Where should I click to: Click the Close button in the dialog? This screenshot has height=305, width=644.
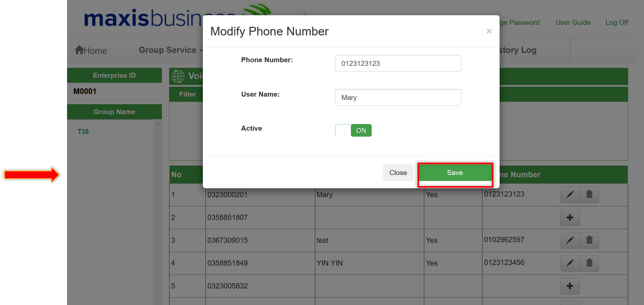(x=398, y=172)
